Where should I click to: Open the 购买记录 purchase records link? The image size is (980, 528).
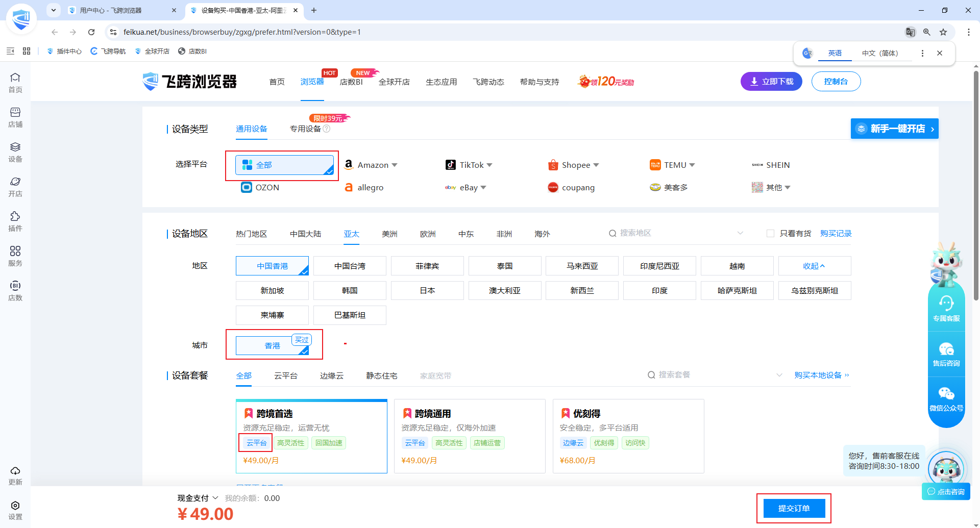point(836,233)
